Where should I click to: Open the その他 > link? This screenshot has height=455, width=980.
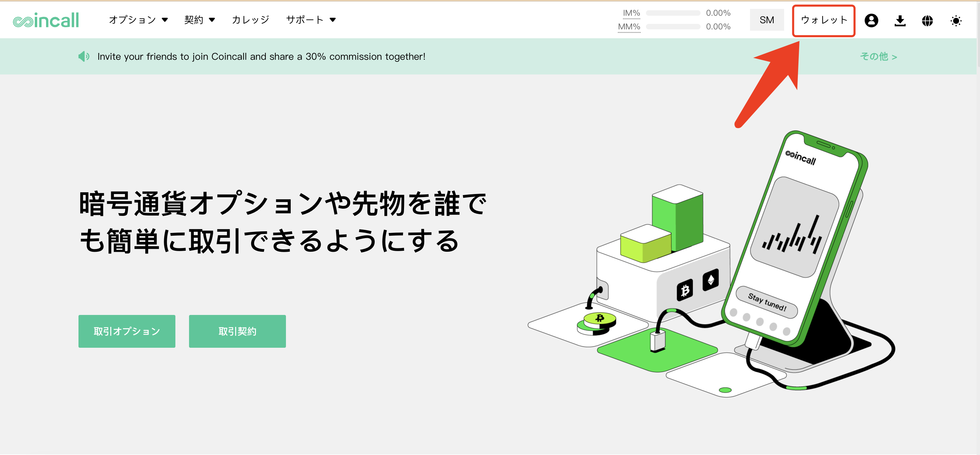tap(878, 57)
